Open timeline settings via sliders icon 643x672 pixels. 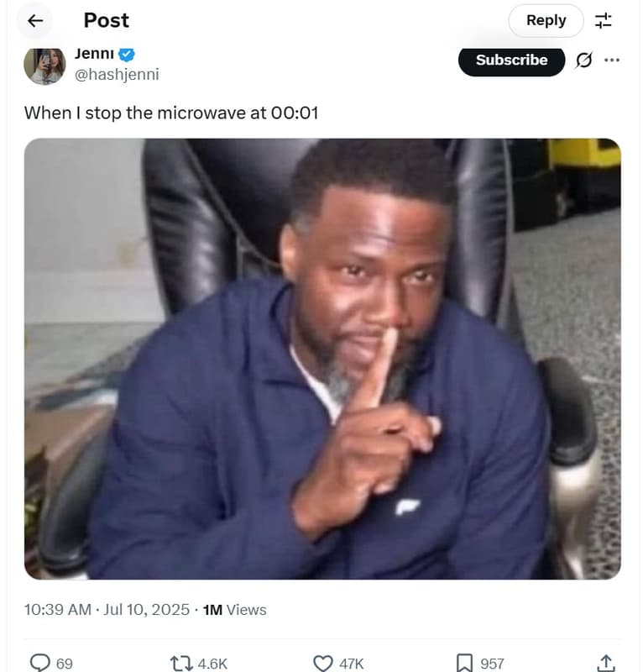(603, 20)
